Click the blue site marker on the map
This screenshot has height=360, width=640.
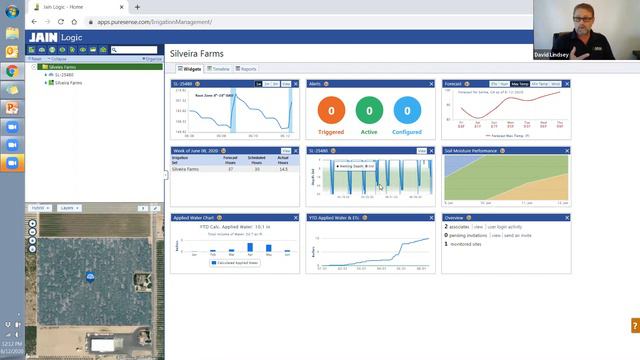pos(90,277)
